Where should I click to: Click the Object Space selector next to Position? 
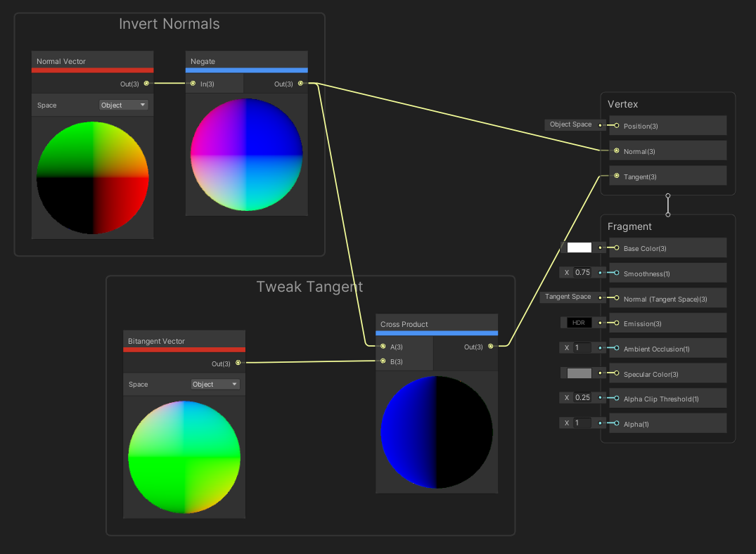[570, 124]
